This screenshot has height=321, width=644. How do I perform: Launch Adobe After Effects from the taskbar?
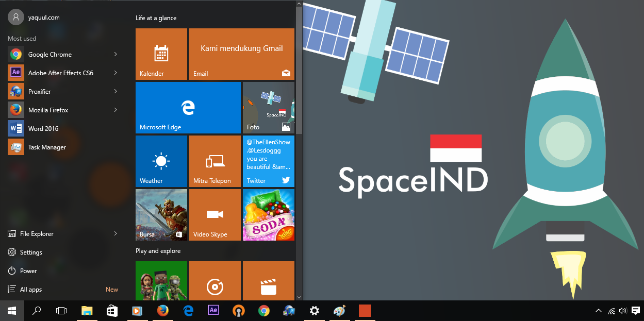pyautogui.click(x=213, y=311)
